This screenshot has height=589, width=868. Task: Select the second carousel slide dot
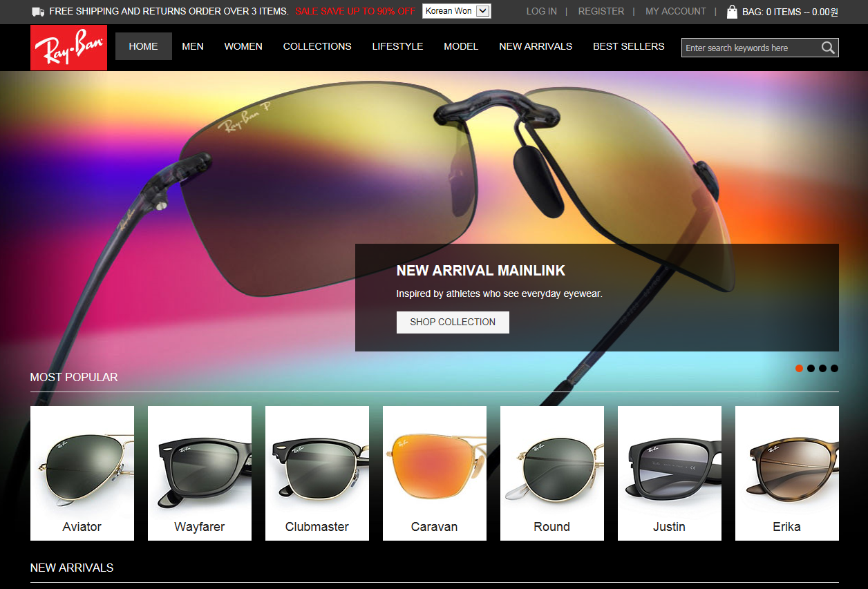(811, 368)
